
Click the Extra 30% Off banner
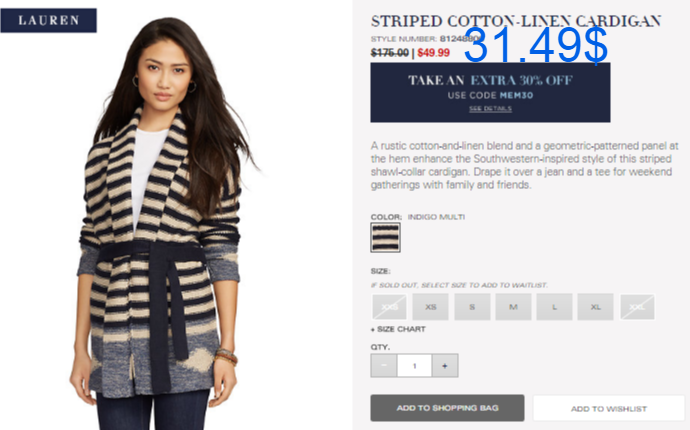(490, 92)
